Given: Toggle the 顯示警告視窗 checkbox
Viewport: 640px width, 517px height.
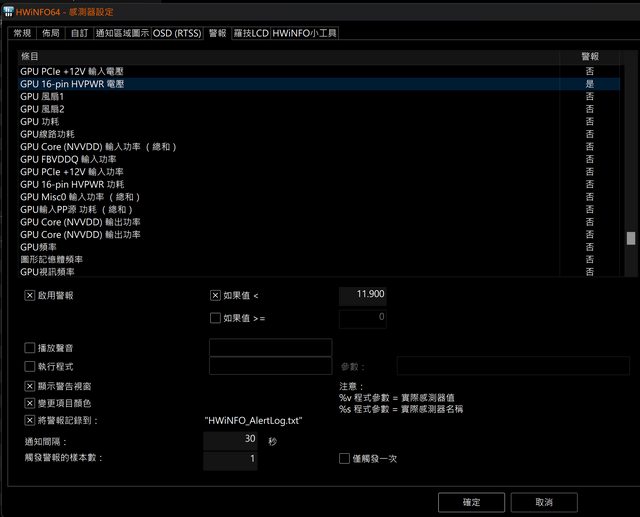Looking at the screenshot, I should (30, 386).
